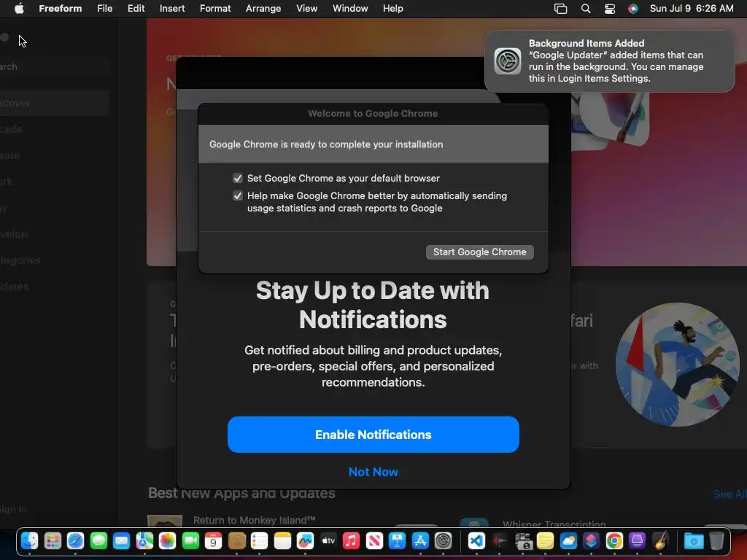
Task: Open the View menu
Action: pyautogui.click(x=307, y=9)
